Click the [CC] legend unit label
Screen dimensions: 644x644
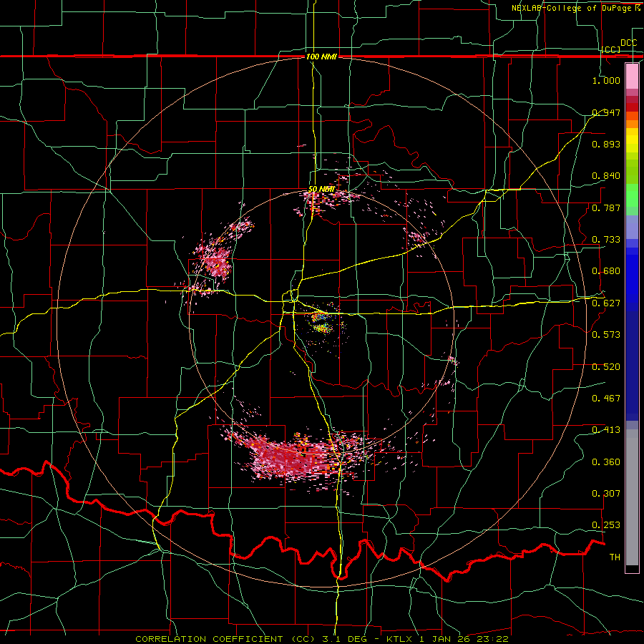pos(611,49)
